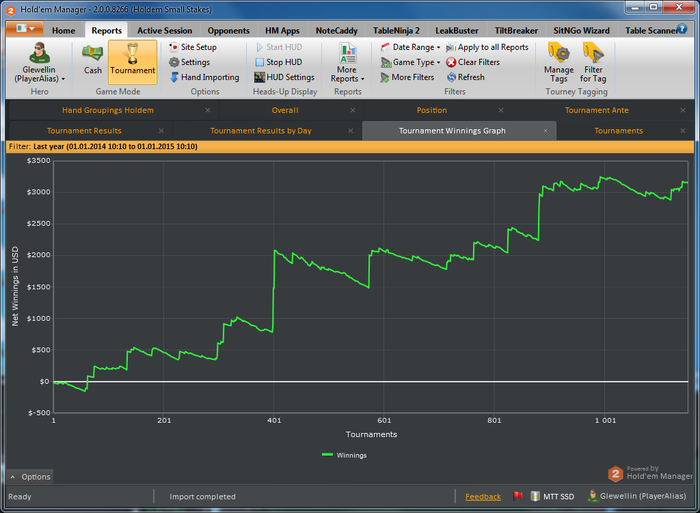Screen dimensions: 700x513
Task: Open the help question mark icon
Action: [682, 29]
